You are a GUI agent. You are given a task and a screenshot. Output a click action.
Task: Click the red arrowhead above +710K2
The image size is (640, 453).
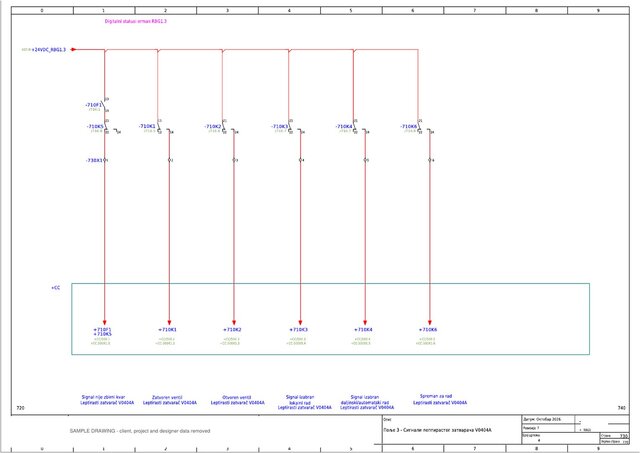pyautogui.click(x=234, y=322)
